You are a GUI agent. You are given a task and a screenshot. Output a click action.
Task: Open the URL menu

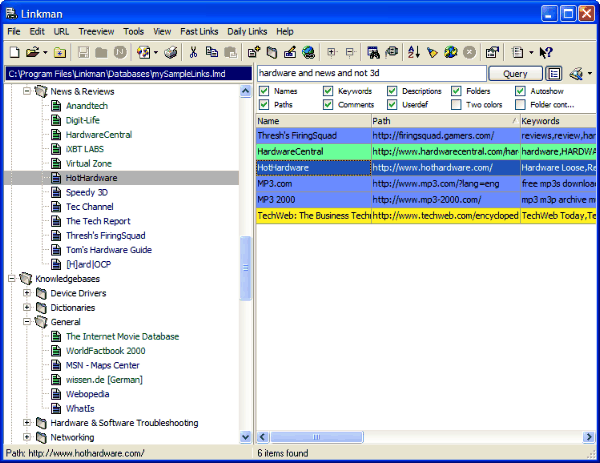click(x=61, y=31)
